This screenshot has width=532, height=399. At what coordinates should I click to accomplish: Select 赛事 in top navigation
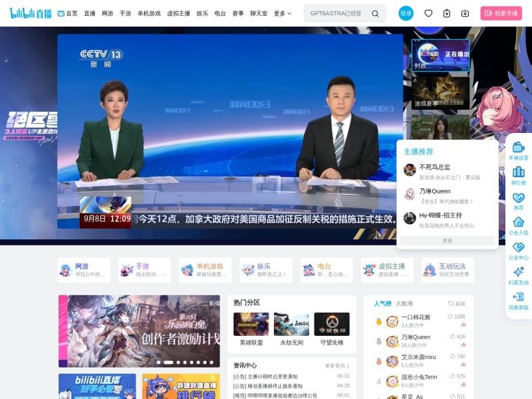238,13
